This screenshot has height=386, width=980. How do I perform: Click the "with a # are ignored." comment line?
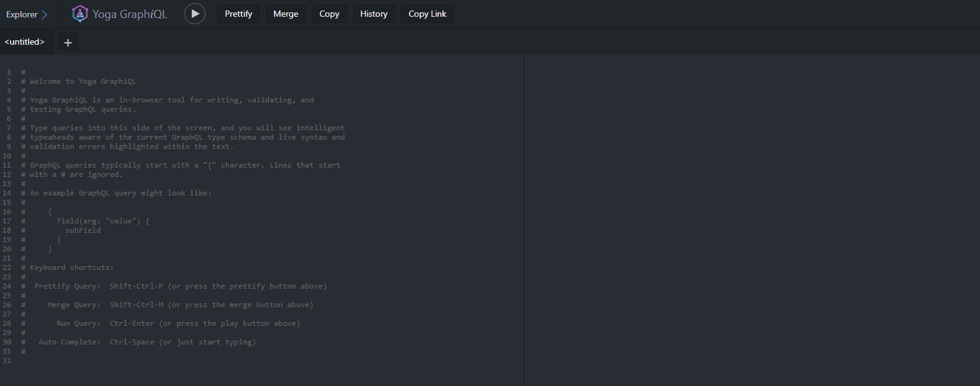click(72, 174)
